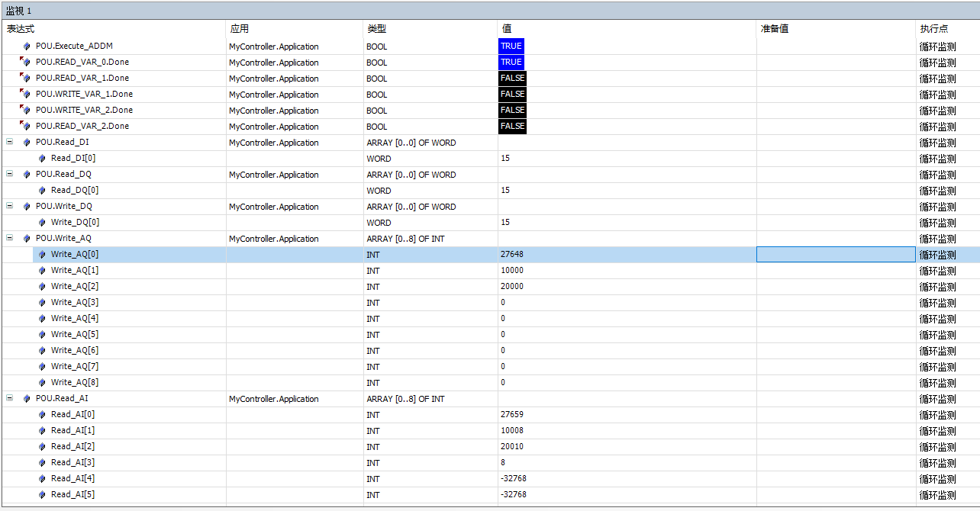Screen dimensions: 980x511
Task: Select the Write_AQ[2] value cell showing 20000
Action: point(511,287)
